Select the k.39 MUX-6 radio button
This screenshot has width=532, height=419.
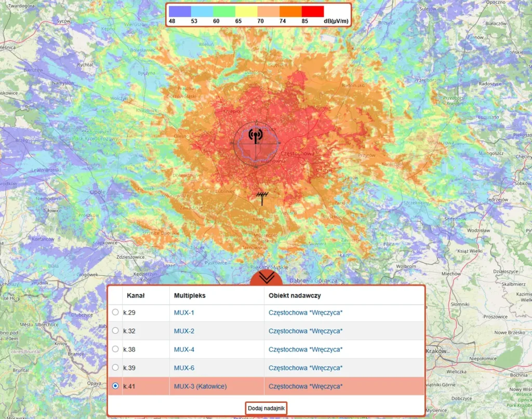pyautogui.click(x=115, y=368)
